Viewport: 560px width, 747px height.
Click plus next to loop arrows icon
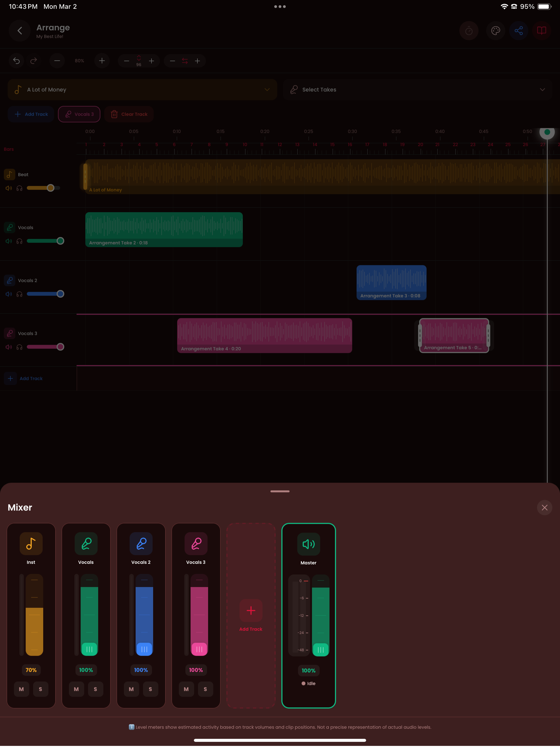point(198,61)
